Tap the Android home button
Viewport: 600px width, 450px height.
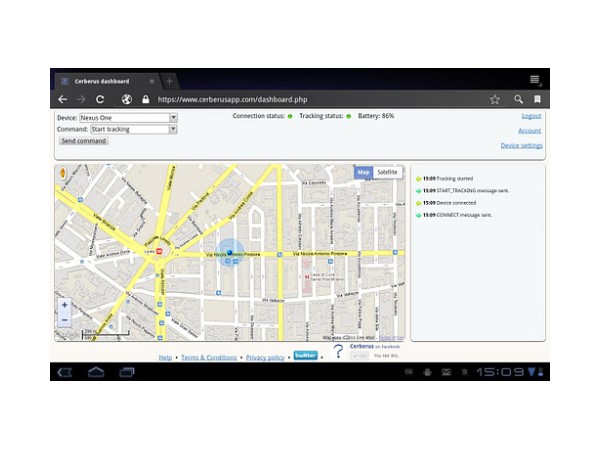[96, 372]
